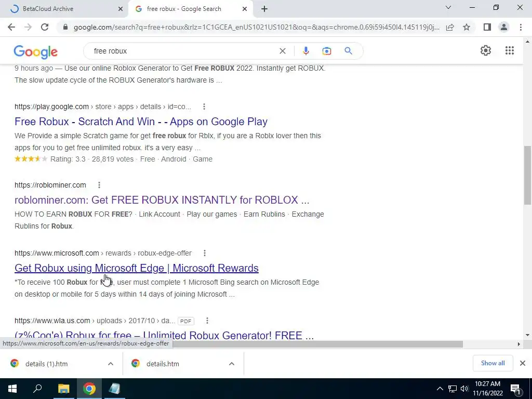Go to the Google logo homepage
Screen dimensions: 532x399
(x=36, y=52)
